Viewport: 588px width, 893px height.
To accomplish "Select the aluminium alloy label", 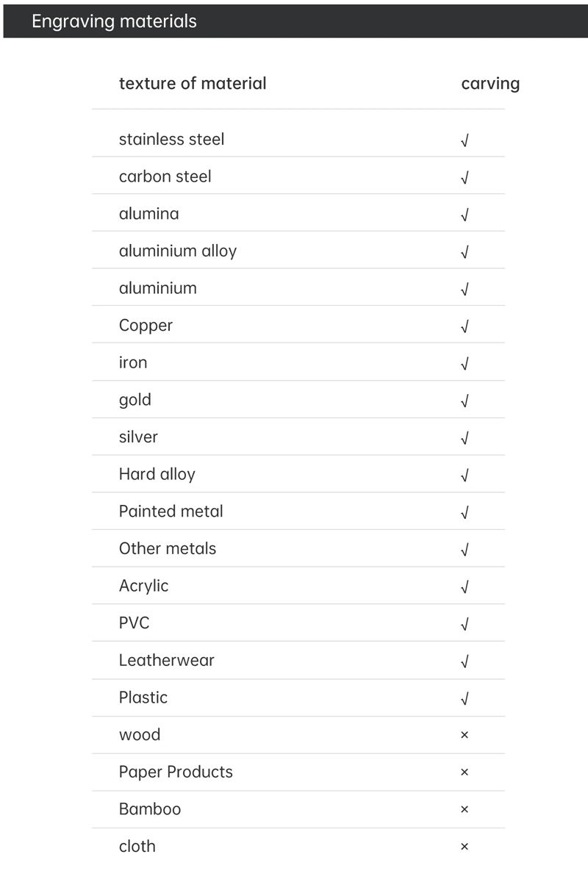I will tap(178, 251).
